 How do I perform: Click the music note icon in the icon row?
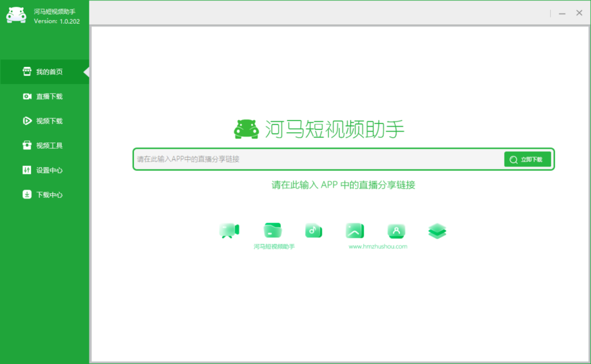[x=313, y=229]
